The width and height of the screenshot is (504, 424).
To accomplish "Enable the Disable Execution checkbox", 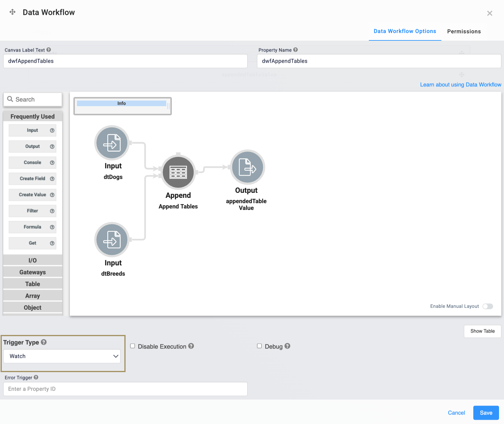I will click(x=133, y=346).
